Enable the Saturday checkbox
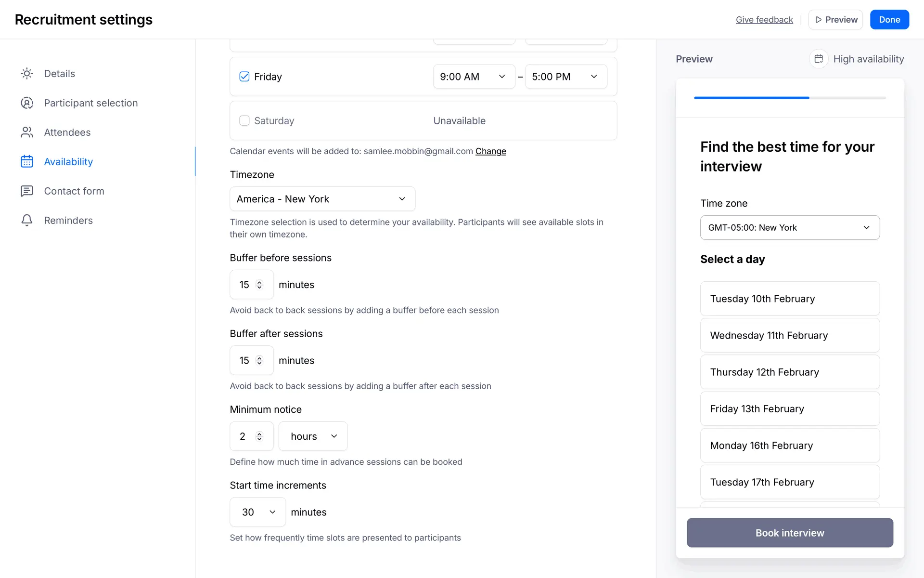 (244, 120)
